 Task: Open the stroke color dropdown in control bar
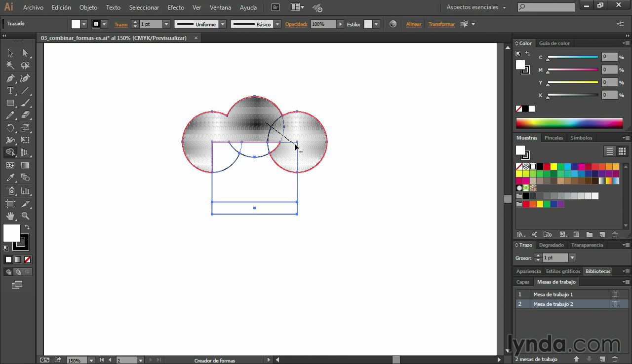[104, 24]
